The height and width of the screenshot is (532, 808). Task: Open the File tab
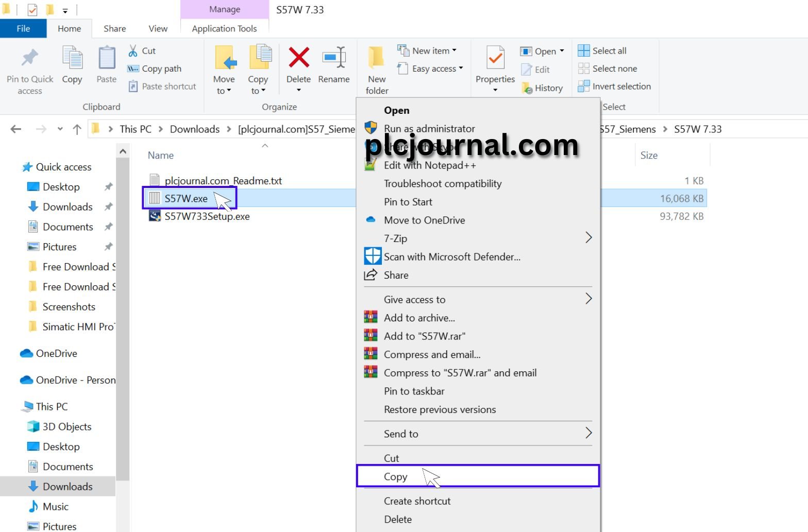pyautogui.click(x=23, y=28)
